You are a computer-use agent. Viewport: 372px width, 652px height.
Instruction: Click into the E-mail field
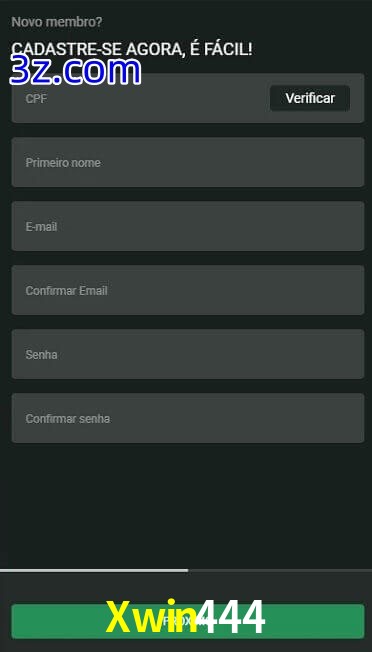(188, 226)
